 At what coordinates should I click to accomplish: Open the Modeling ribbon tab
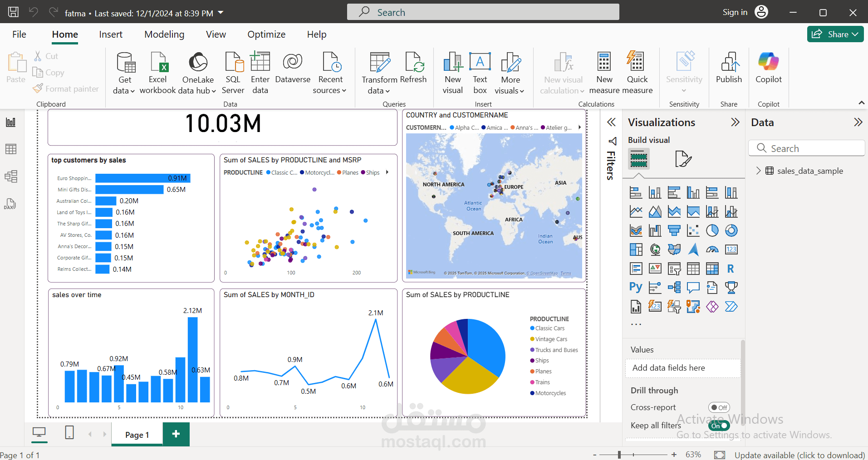(x=164, y=34)
